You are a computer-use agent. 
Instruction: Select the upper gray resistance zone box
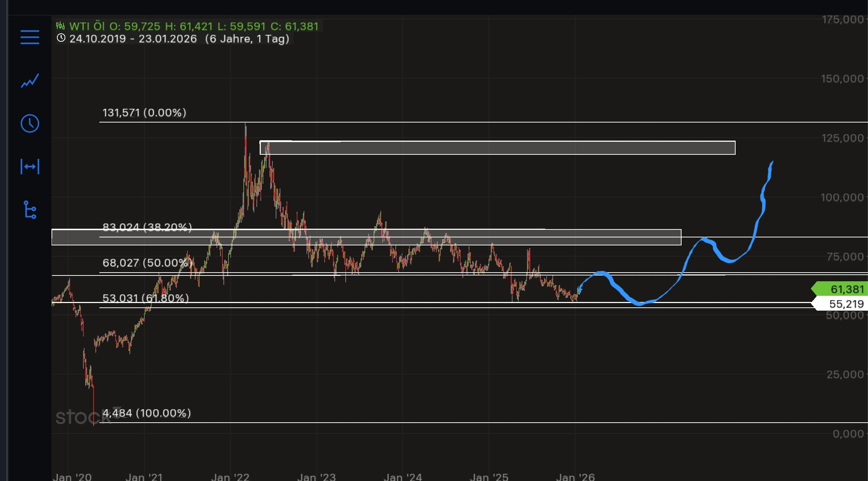tap(461, 148)
